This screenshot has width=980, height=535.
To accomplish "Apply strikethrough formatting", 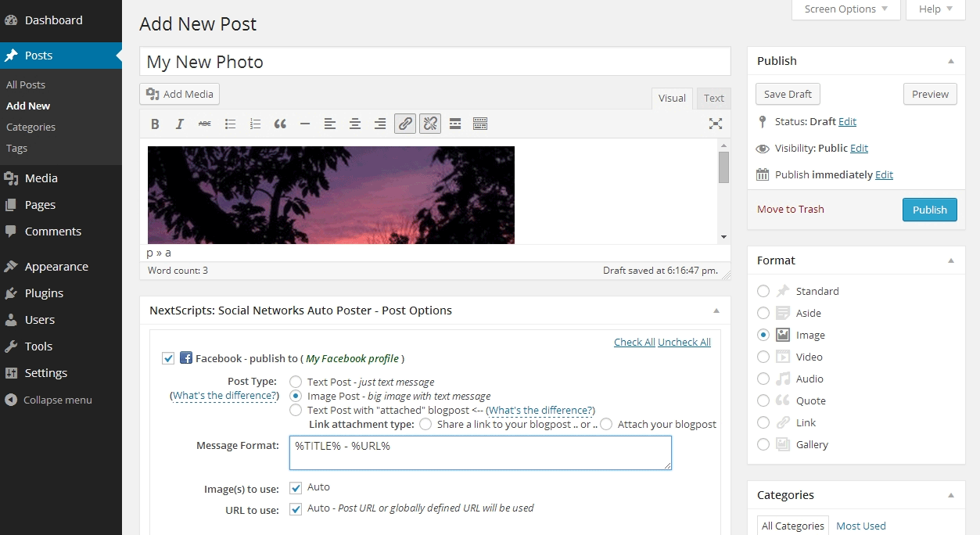I will [x=205, y=124].
